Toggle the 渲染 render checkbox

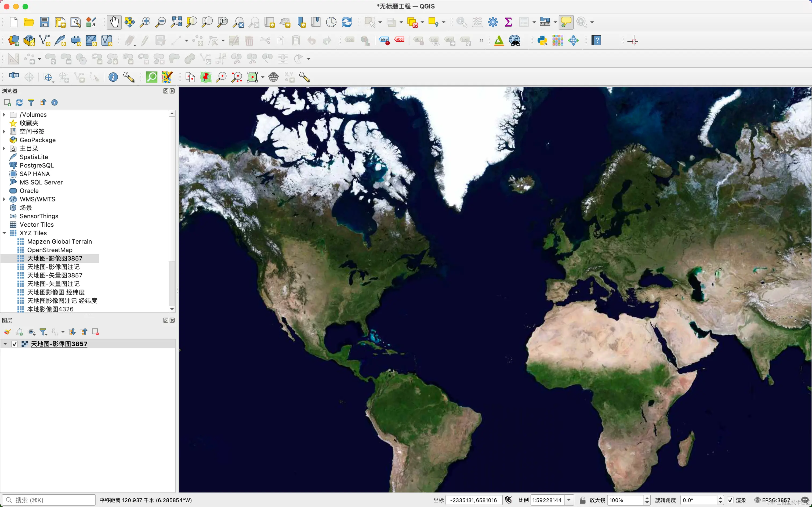(x=730, y=500)
